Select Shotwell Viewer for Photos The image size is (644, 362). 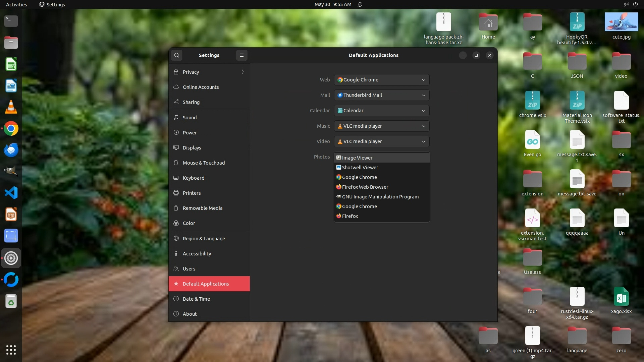tap(360, 167)
